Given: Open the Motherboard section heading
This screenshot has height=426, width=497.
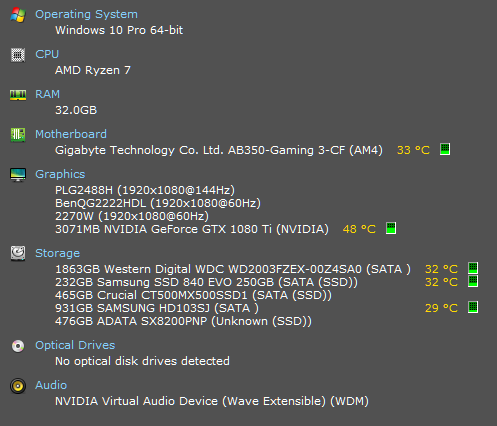Looking at the screenshot, I should [x=71, y=134].
